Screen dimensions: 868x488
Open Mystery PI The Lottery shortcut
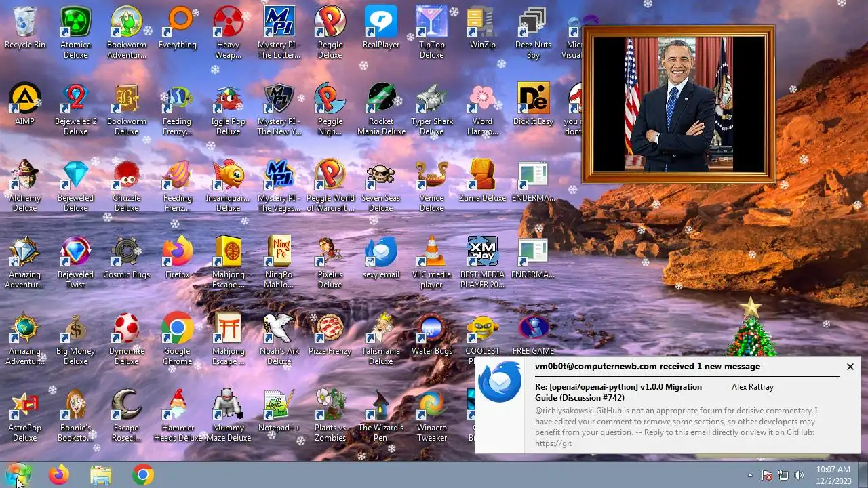(x=279, y=33)
